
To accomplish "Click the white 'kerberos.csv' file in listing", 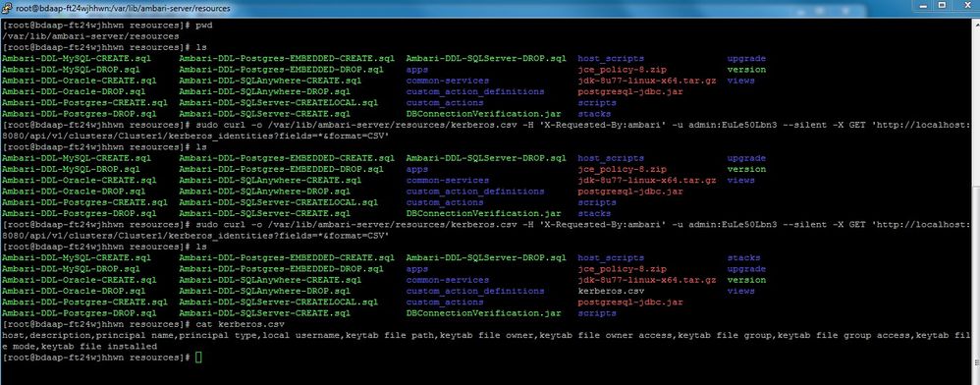I will click(611, 292).
